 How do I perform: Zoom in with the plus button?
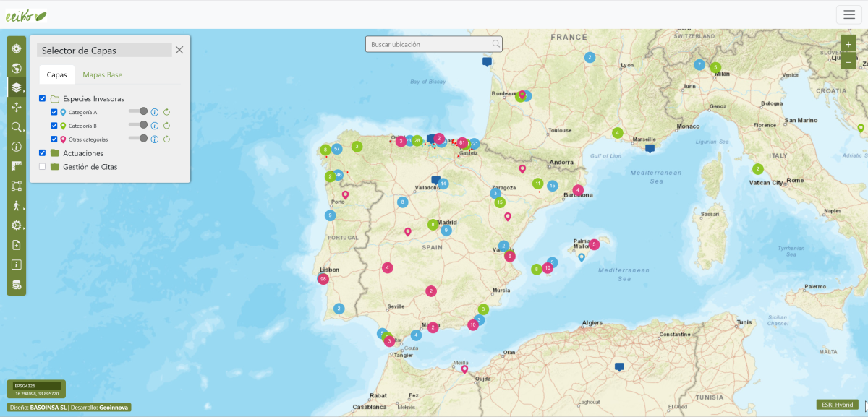point(848,45)
